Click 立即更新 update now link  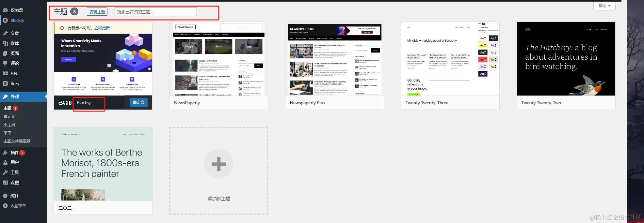[x=102, y=28]
